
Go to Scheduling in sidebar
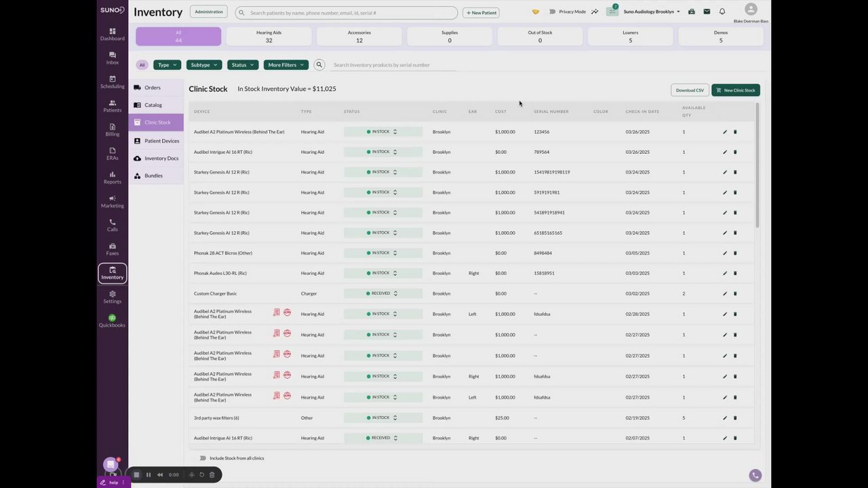(113, 82)
